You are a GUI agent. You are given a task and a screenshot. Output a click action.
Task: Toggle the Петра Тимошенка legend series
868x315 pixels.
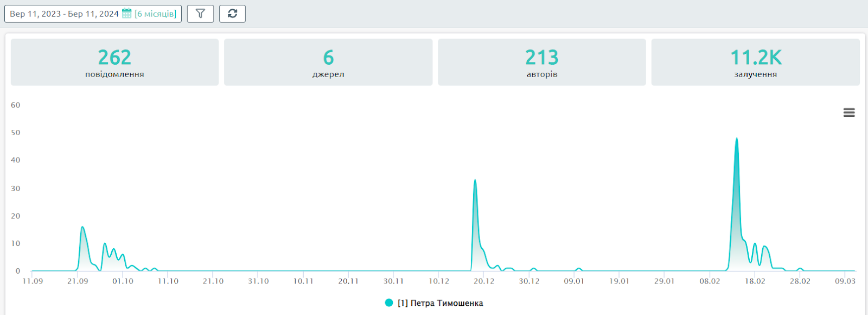pyautogui.click(x=440, y=303)
